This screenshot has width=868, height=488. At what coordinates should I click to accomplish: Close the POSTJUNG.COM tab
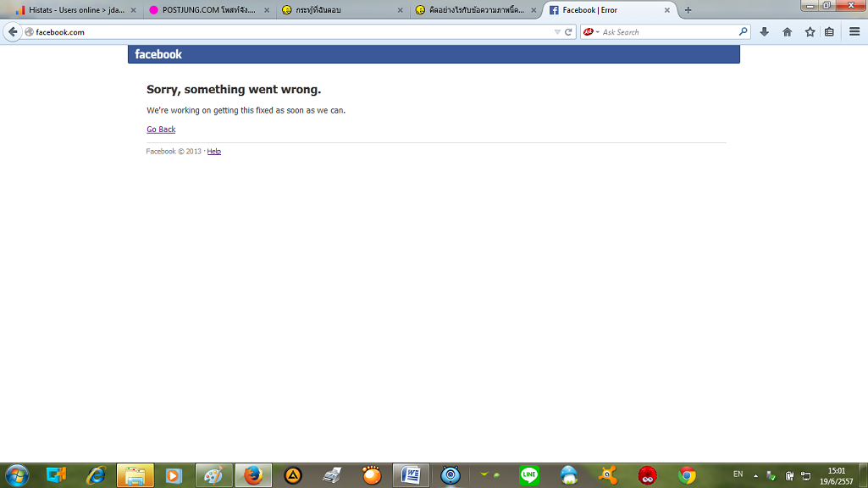coord(267,10)
